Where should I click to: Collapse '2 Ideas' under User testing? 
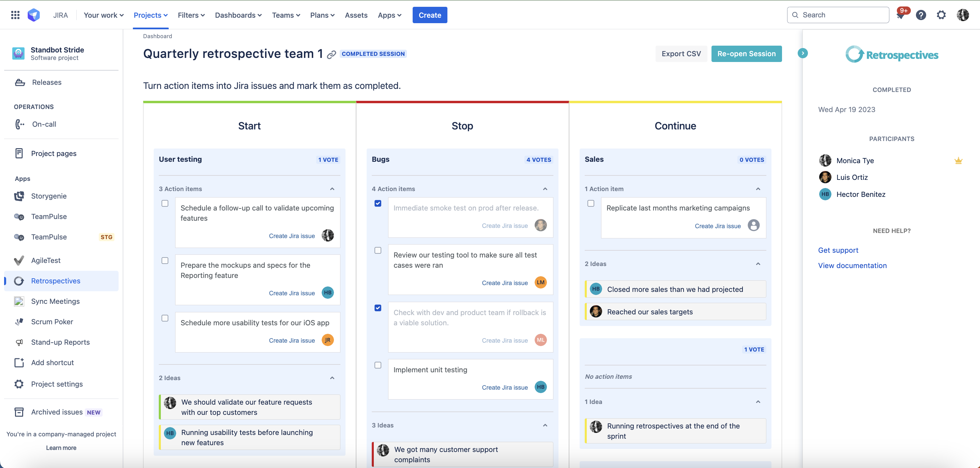(332, 378)
